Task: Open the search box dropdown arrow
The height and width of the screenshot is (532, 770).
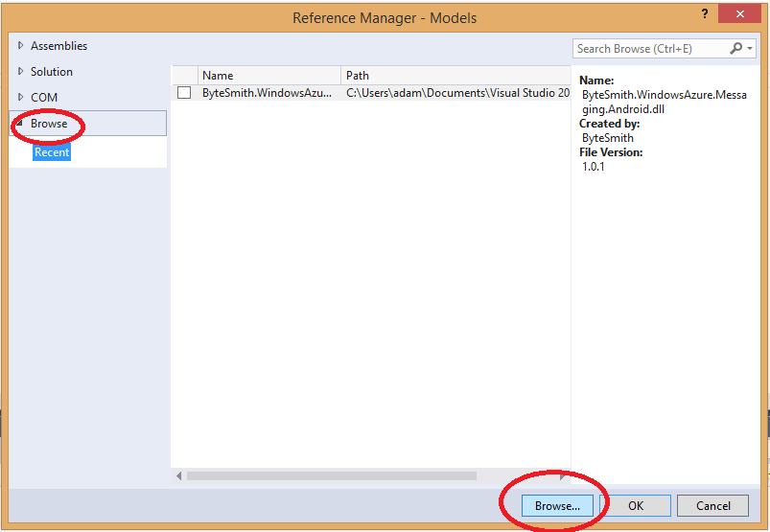Action: (x=750, y=48)
